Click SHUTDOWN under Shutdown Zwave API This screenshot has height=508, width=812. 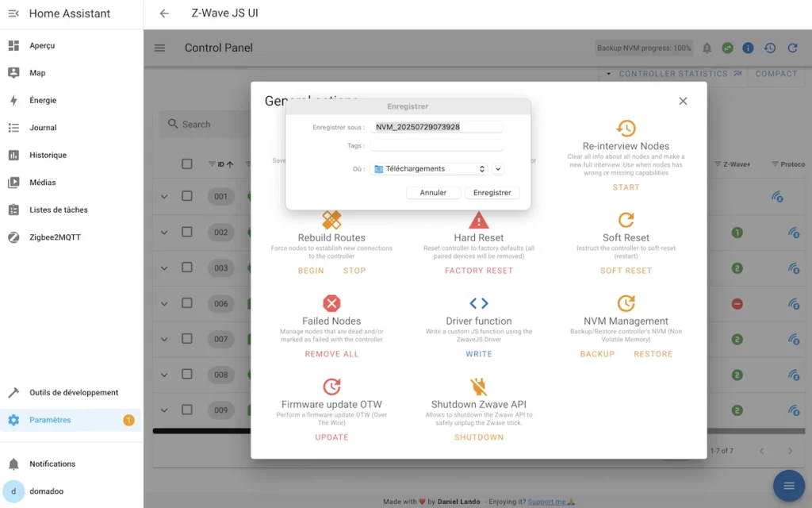478,437
